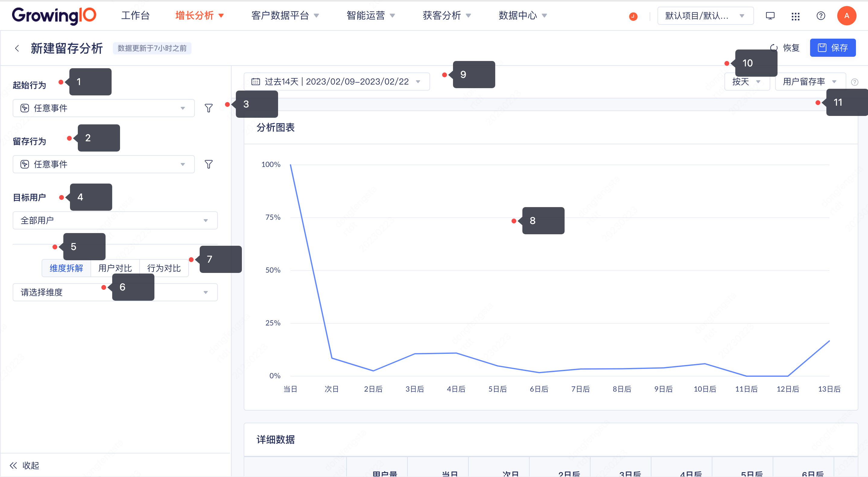Click the 次日 axis label on chart

pos(331,389)
